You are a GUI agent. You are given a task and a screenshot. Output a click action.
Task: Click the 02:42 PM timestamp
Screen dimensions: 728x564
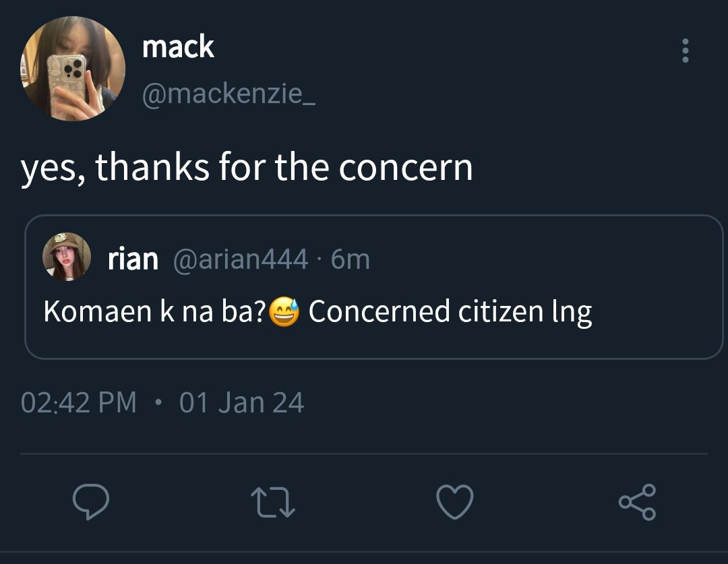click(x=79, y=402)
